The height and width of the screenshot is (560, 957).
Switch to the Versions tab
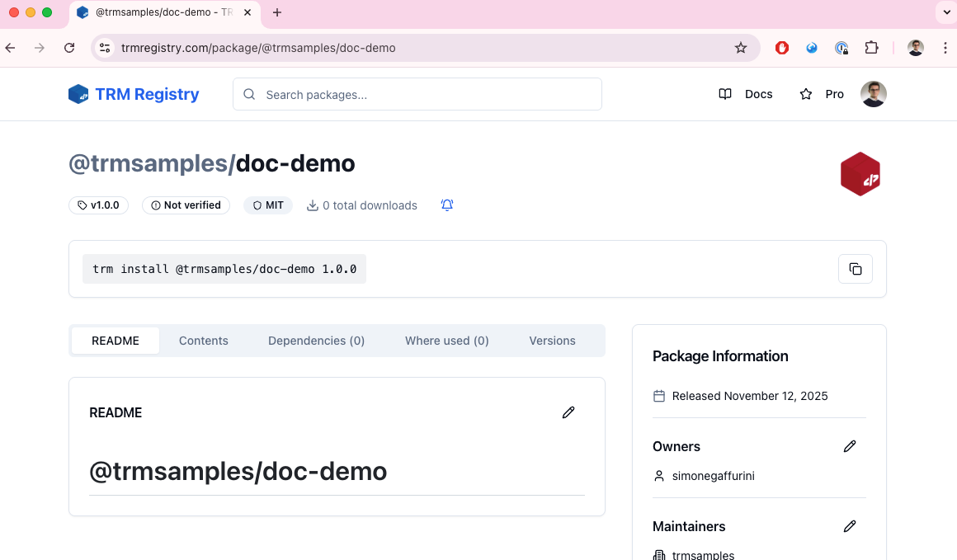point(552,341)
